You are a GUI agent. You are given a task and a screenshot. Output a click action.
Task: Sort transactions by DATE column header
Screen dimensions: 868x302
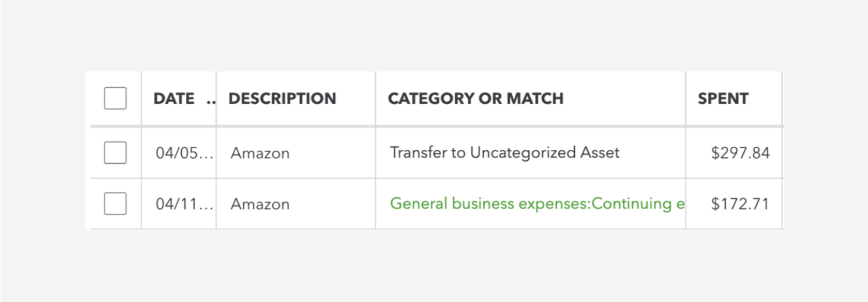[174, 99]
